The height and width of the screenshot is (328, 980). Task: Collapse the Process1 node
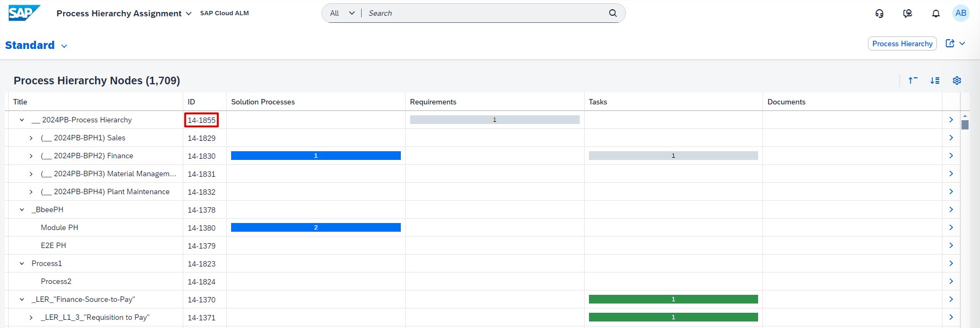pyautogui.click(x=22, y=263)
